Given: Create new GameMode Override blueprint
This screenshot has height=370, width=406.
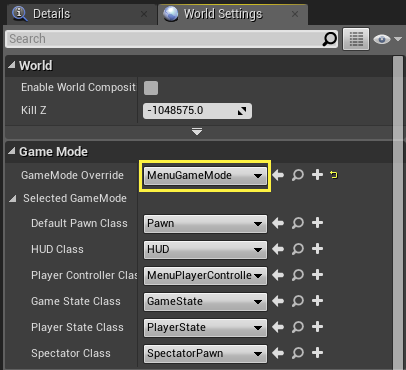Looking at the screenshot, I should coord(317,175).
